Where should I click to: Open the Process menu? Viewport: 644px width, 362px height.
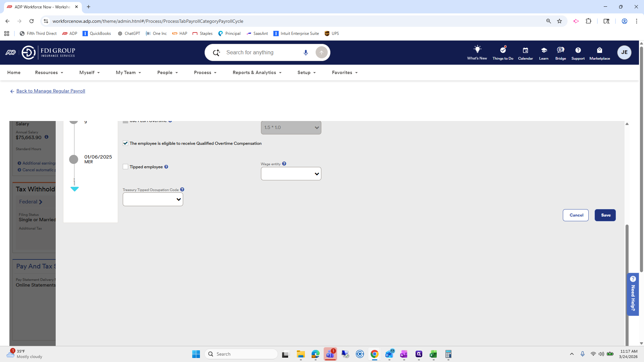205,73
